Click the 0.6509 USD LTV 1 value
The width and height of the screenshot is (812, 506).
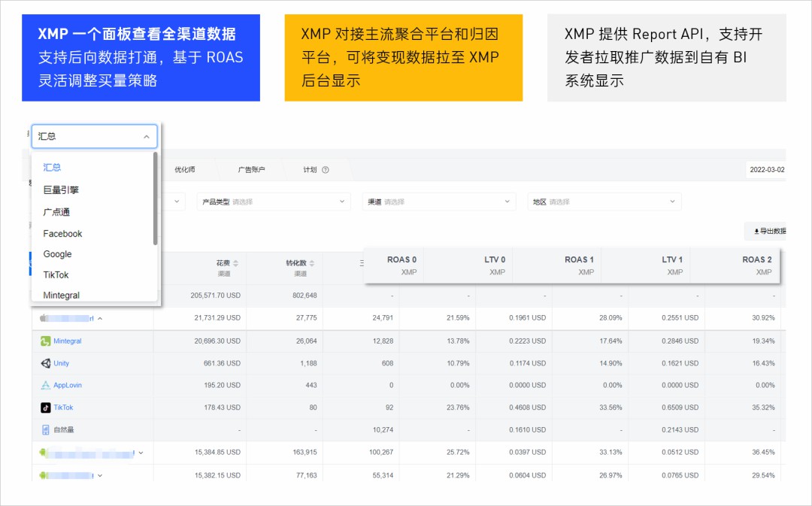point(680,408)
